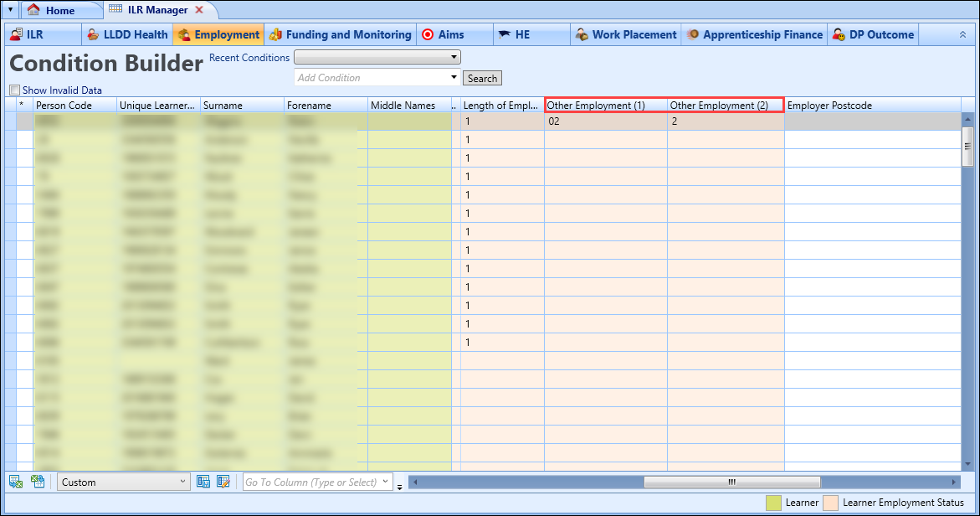This screenshot has height=516, width=980.
Task: Click the Length of Empl... column header
Action: (502, 105)
